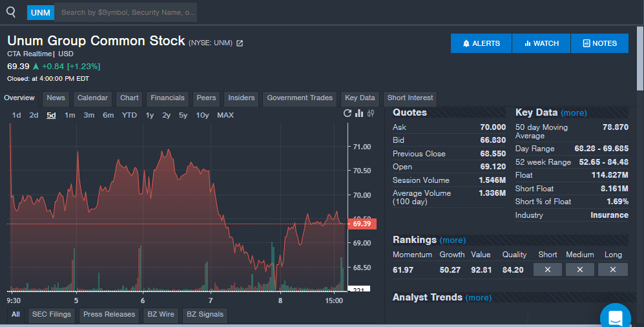This screenshot has height=327, width=644.
Task: Switch to candlestick chart icon
Action: point(371,113)
